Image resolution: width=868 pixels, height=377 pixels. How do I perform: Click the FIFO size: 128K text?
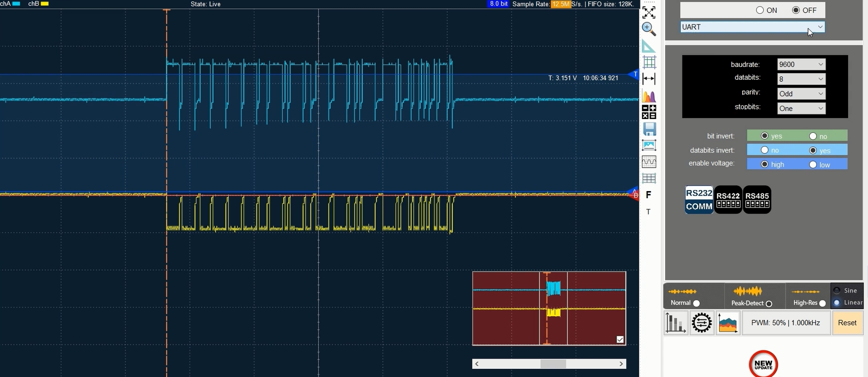(x=611, y=4)
